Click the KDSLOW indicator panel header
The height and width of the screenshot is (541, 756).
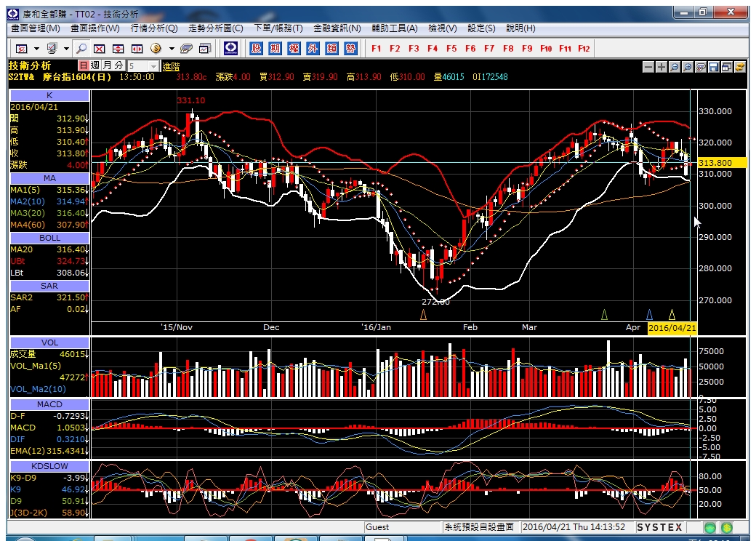pyautogui.click(x=49, y=466)
